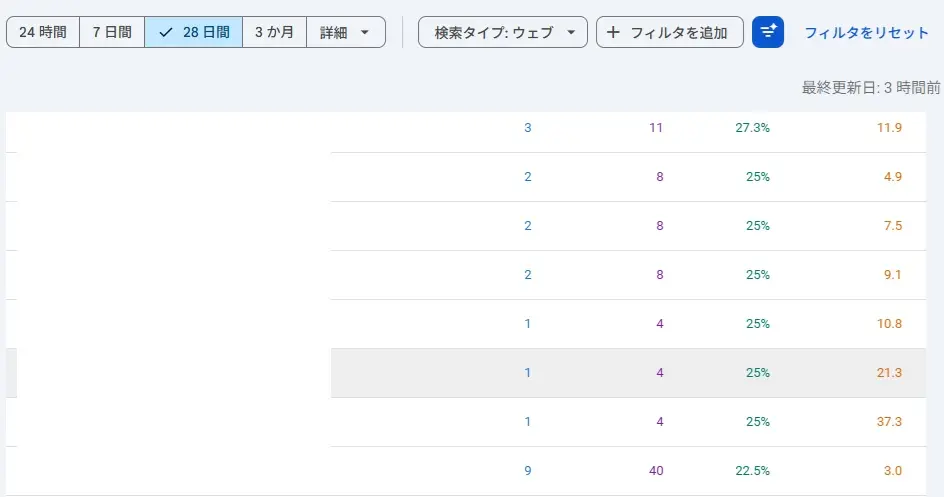Open the 検索タイプ: ウェブ dropdown
Screen dimensions: 944x497
pyautogui.click(x=503, y=32)
